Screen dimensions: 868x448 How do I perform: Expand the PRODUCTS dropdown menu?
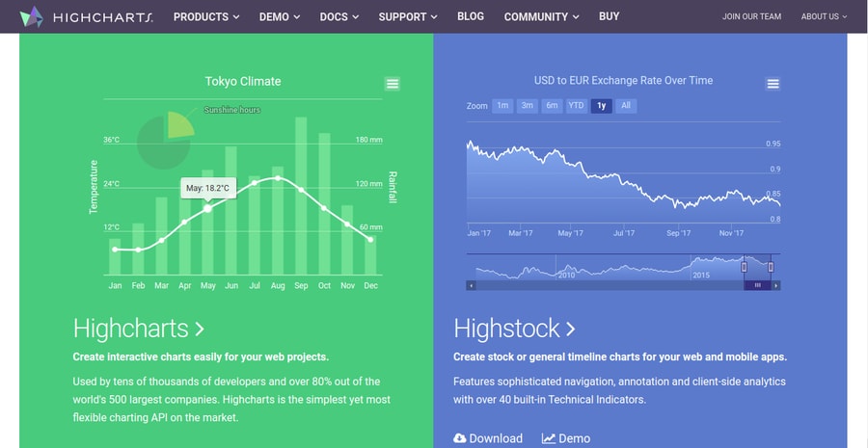(x=206, y=17)
